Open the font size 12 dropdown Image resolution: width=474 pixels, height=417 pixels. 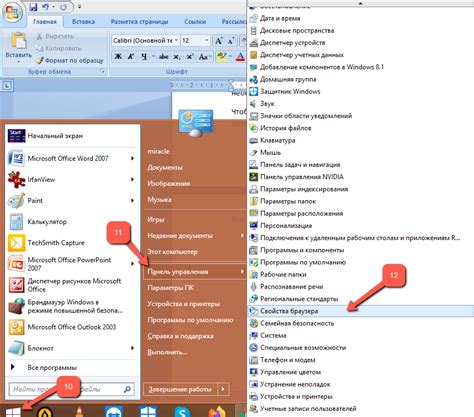(207, 40)
